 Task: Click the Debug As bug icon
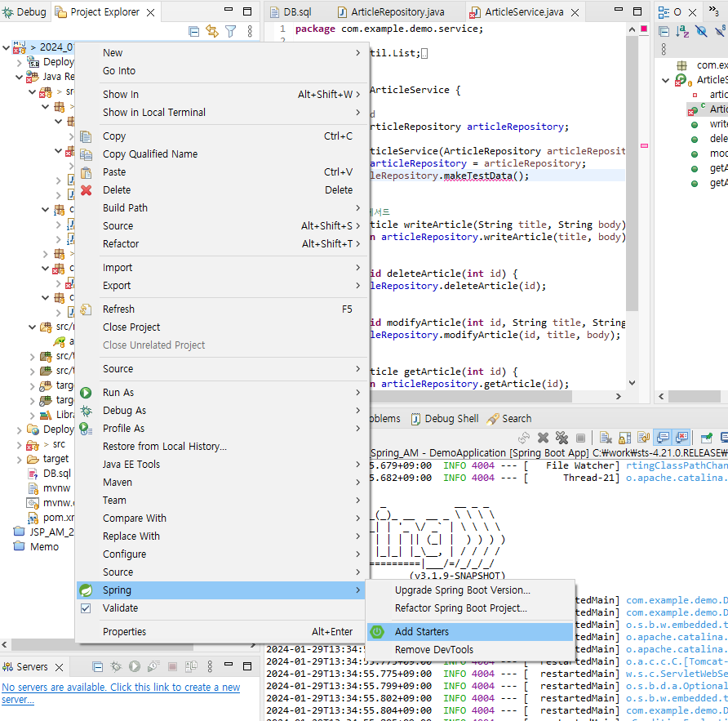point(86,411)
